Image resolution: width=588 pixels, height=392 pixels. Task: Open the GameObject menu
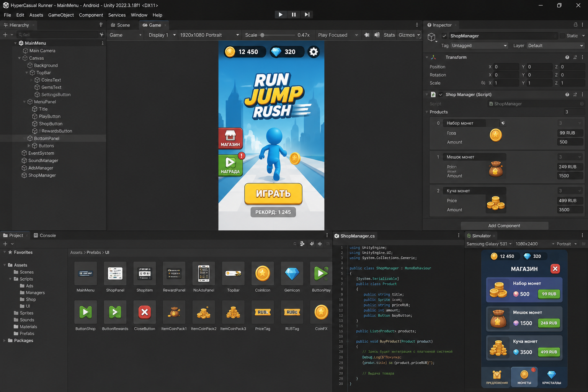61,15
